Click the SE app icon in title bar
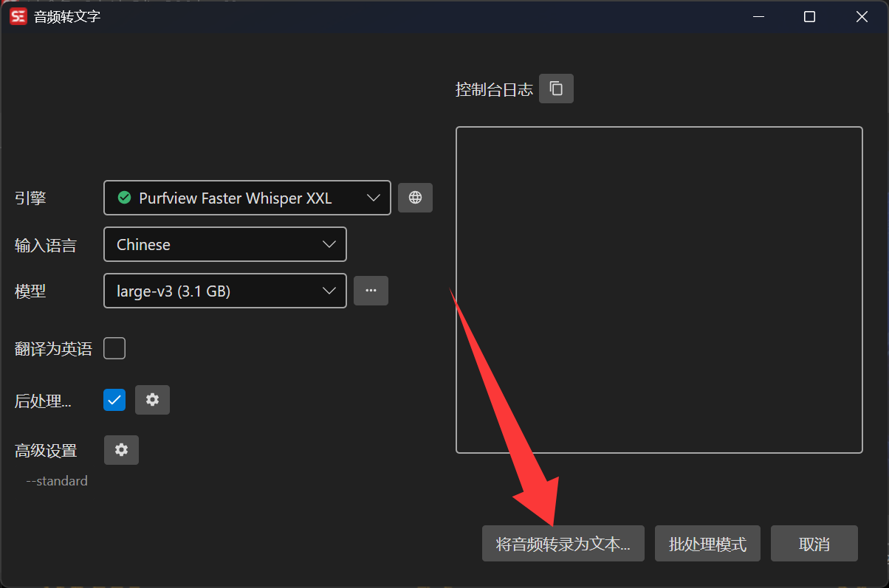 18,16
